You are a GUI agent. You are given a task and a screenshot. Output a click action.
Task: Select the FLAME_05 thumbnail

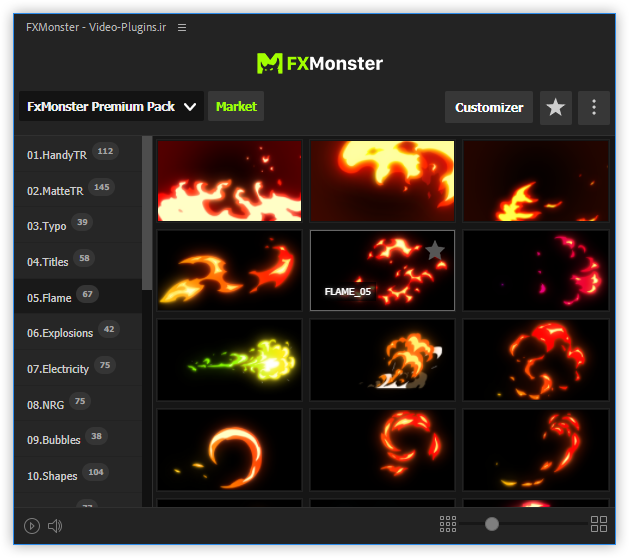pos(382,270)
